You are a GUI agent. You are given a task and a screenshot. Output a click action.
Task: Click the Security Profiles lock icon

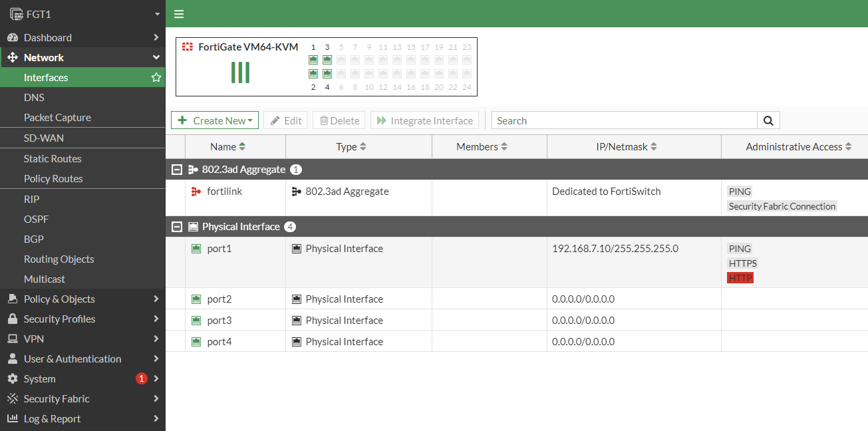click(x=12, y=319)
